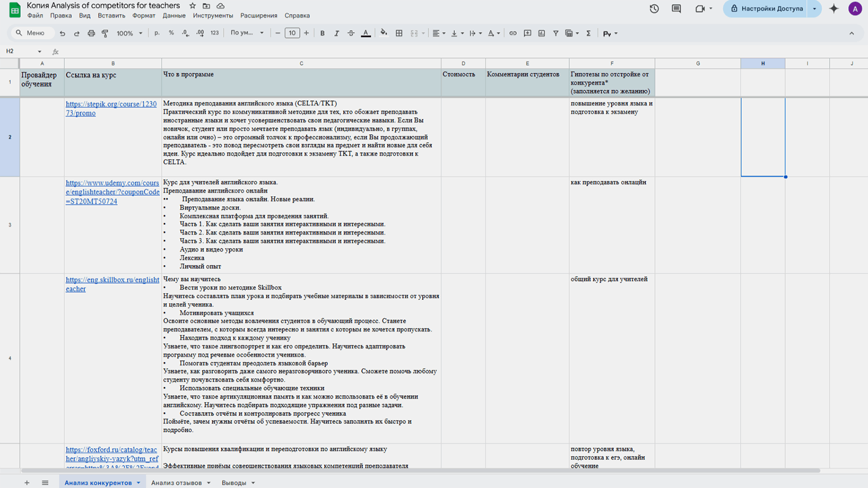The height and width of the screenshot is (488, 868).
Task: Insert comment icon
Action: 528,33
